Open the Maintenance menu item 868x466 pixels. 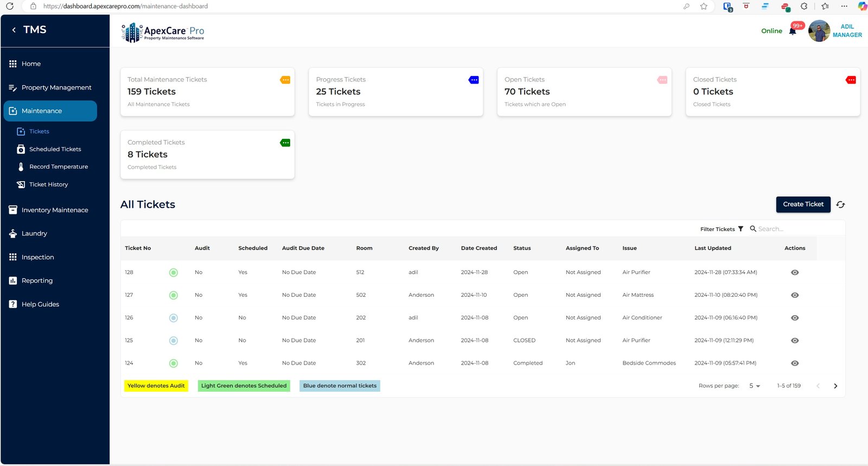[x=50, y=111]
